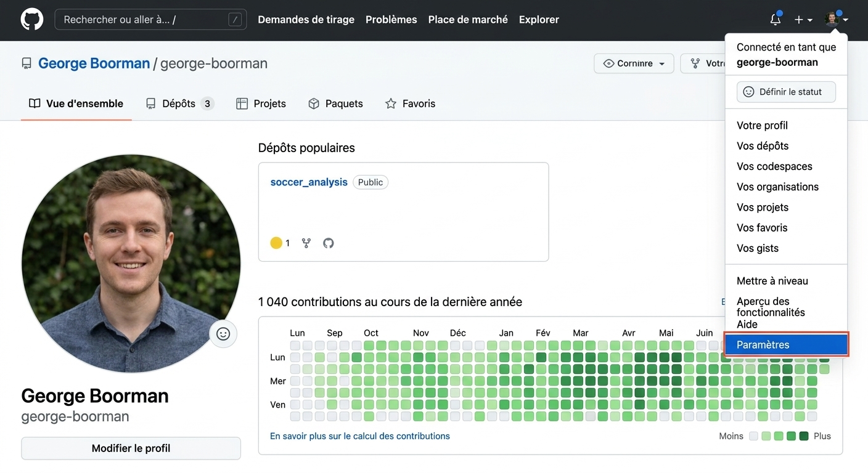Open Vos codespaces from the menu
This screenshot has height=473, width=868.
pyautogui.click(x=774, y=166)
